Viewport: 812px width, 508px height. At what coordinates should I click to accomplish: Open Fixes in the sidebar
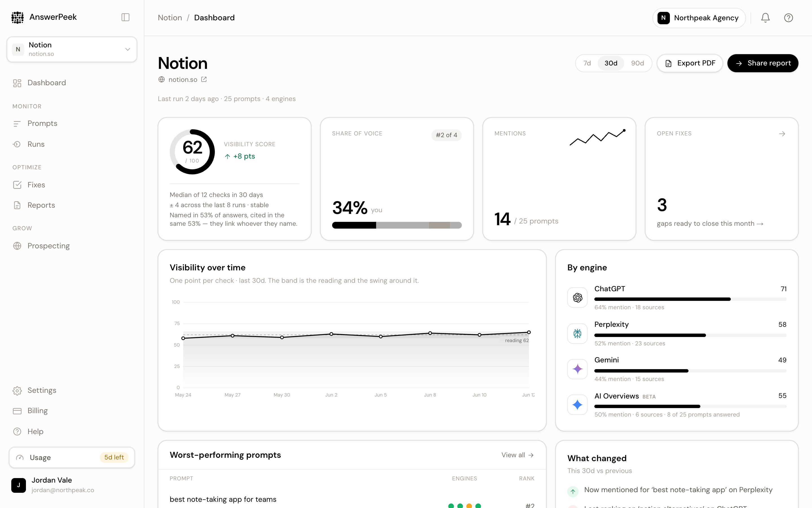coord(72,185)
